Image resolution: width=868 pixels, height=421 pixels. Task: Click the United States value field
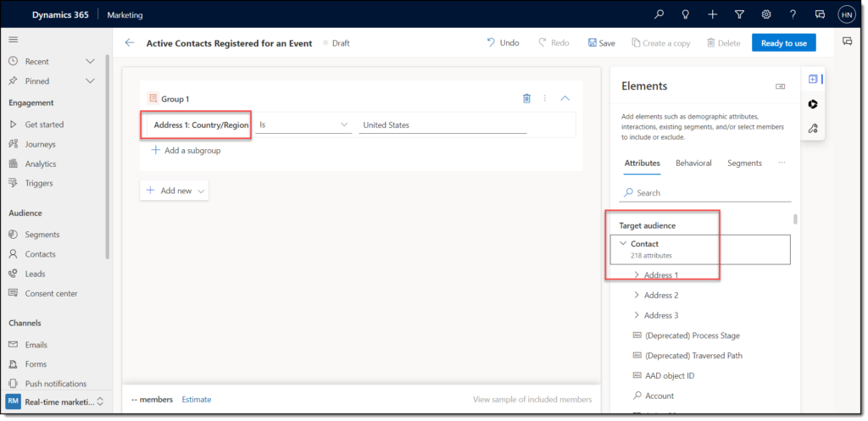442,125
